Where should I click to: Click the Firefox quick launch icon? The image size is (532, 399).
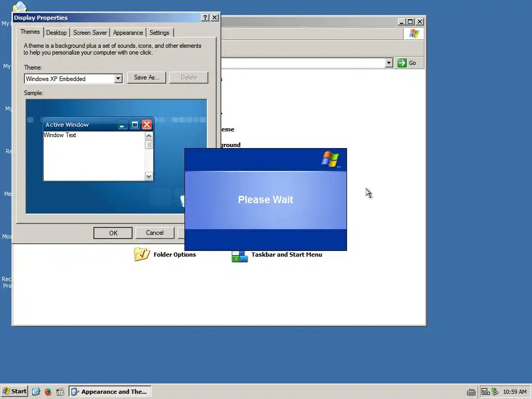coord(48,392)
